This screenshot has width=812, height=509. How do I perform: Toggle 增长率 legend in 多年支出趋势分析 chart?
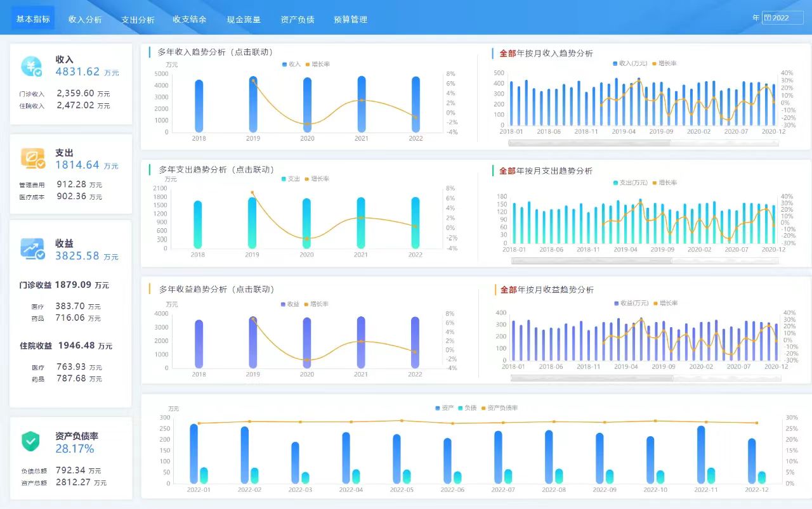coord(317,179)
